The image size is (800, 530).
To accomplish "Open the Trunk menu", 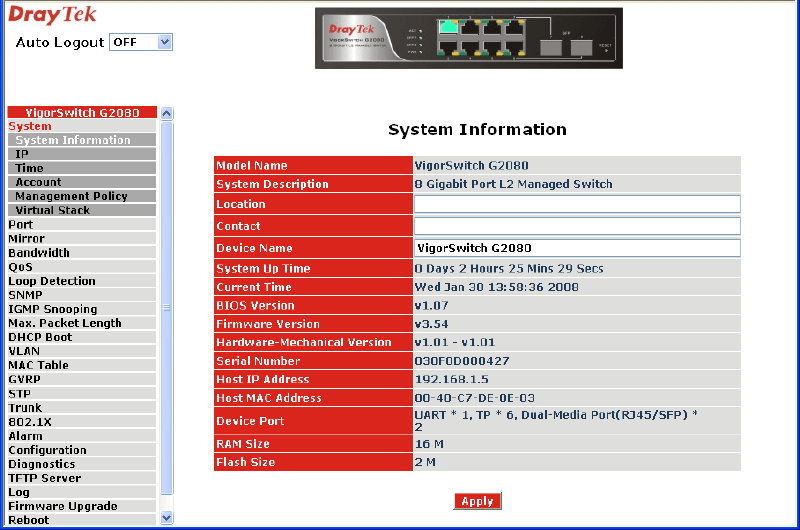I will click(x=82, y=408).
